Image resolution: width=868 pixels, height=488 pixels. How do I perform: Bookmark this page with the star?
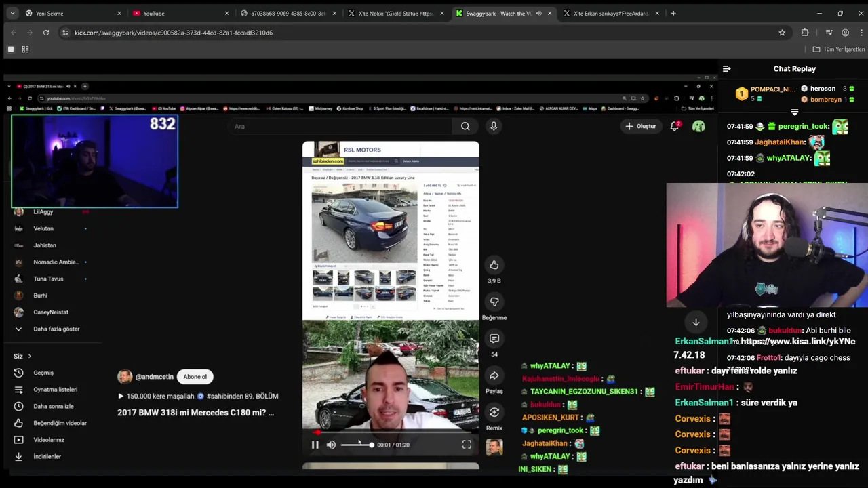(782, 33)
